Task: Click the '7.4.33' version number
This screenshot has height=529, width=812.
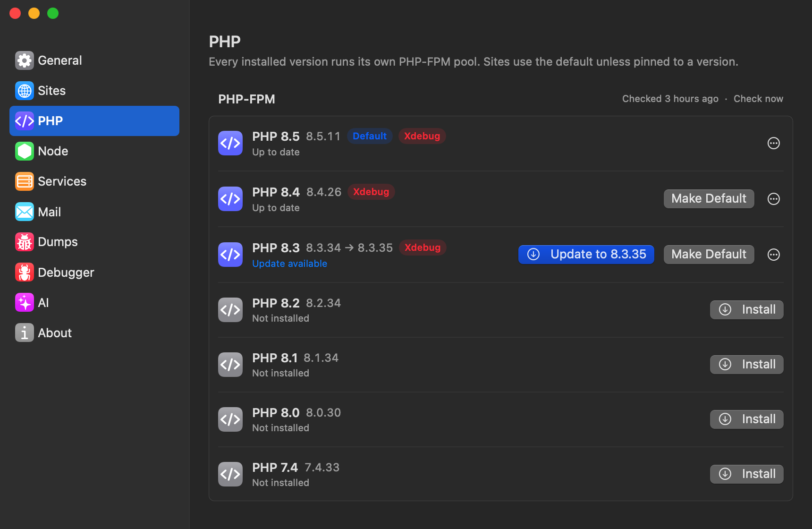Action: tap(322, 468)
